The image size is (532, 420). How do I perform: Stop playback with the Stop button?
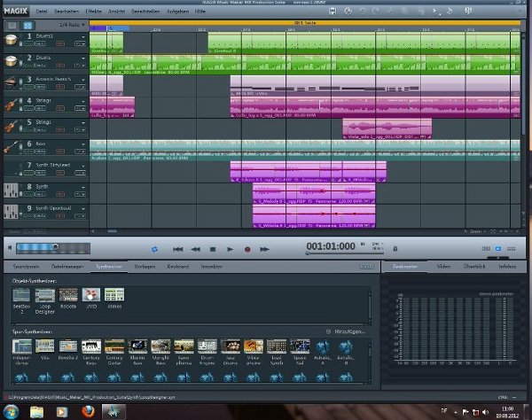[213, 249]
